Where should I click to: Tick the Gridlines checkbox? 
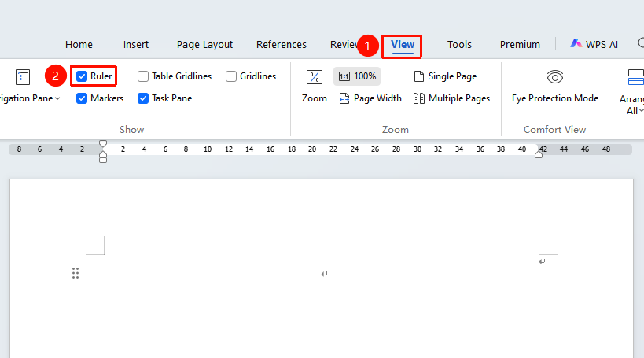pos(231,76)
